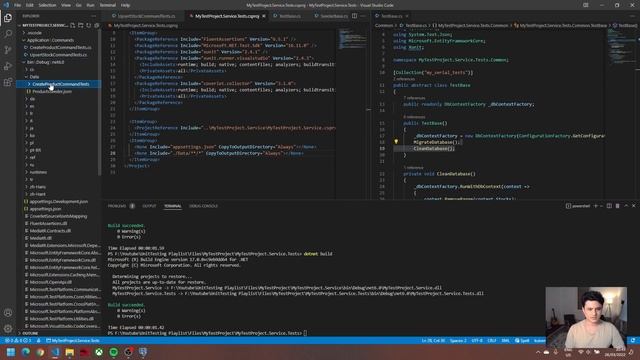Screen dimensions: 640x360
Task: Click the lightbulb code action in TestBase.cs
Action: (396, 142)
